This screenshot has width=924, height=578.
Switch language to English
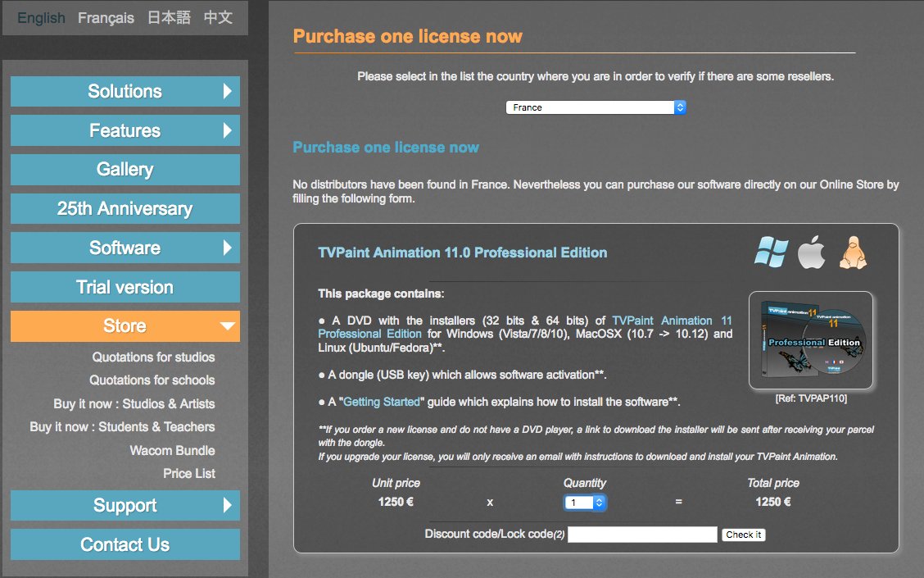[x=41, y=18]
